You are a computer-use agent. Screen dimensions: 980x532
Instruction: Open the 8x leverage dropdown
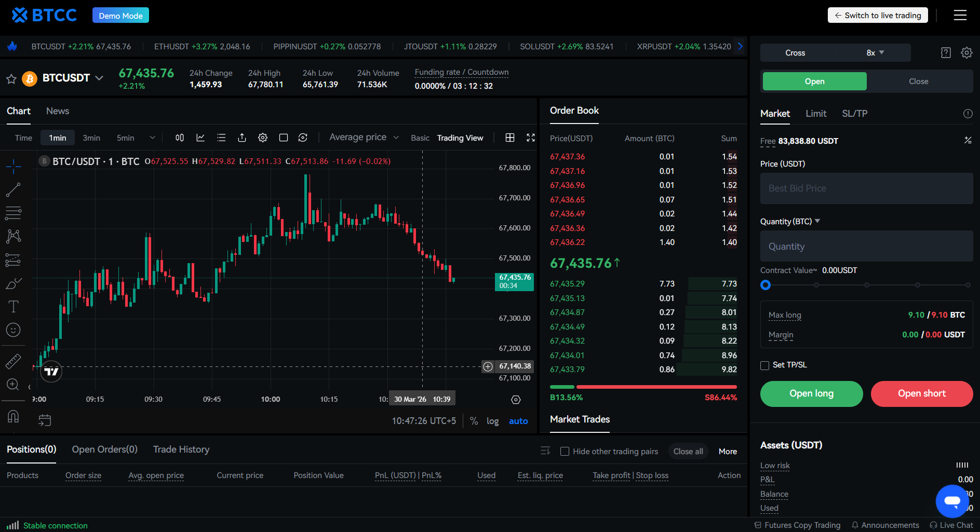875,53
